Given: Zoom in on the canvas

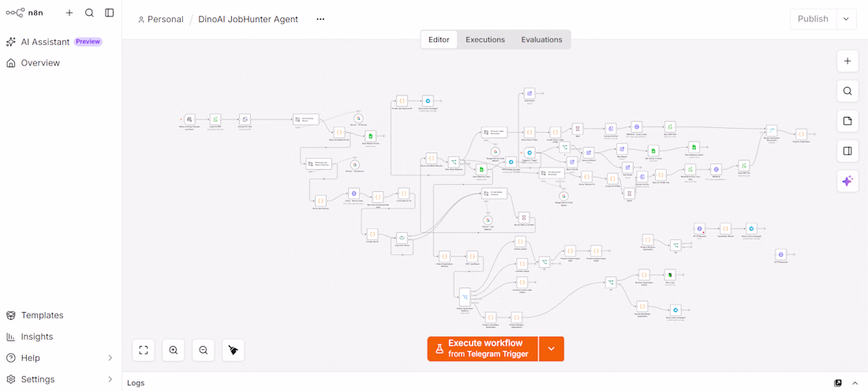Looking at the screenshot, I should click(174, 350).
